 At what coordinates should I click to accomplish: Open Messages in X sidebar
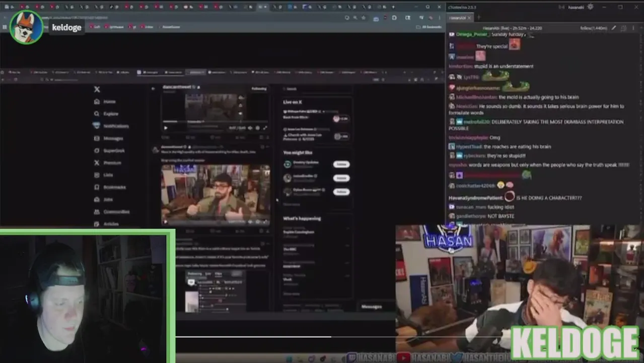(x=108, y=138)
